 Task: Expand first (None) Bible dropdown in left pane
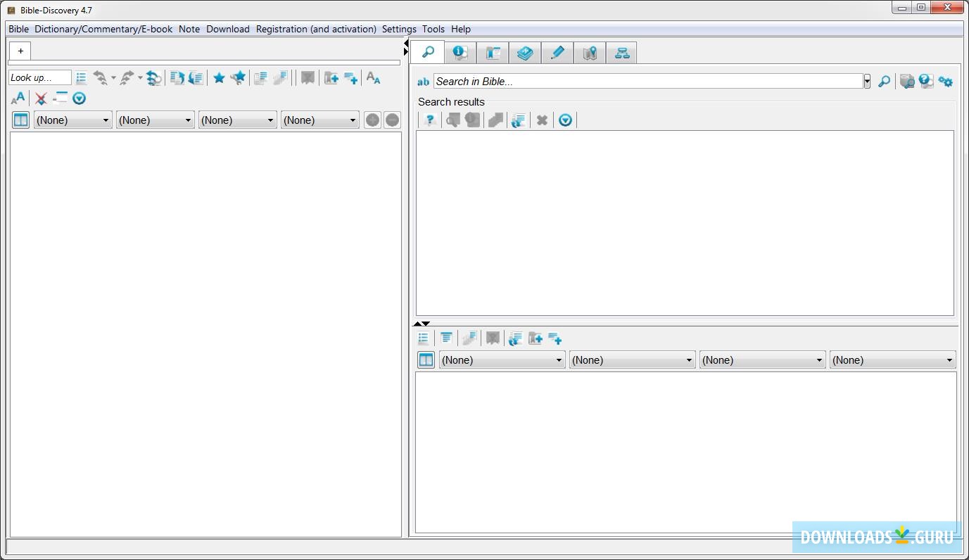72,120
